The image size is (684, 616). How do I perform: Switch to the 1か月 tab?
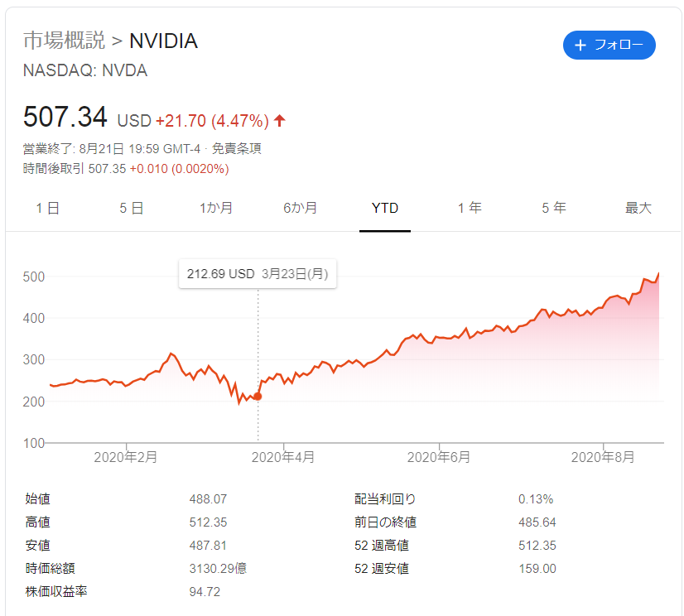[x=216, y=208]
